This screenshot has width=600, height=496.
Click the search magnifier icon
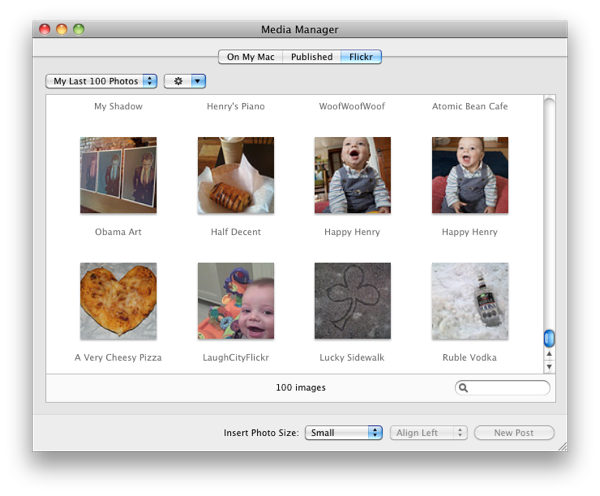point(463,388)
